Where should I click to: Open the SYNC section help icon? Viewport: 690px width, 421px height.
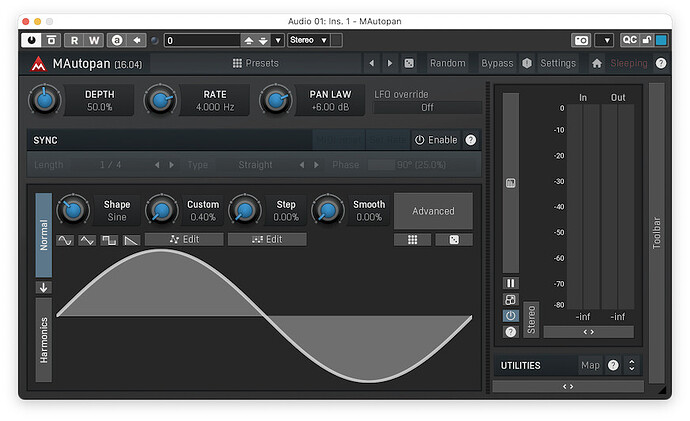coord(470,140)
